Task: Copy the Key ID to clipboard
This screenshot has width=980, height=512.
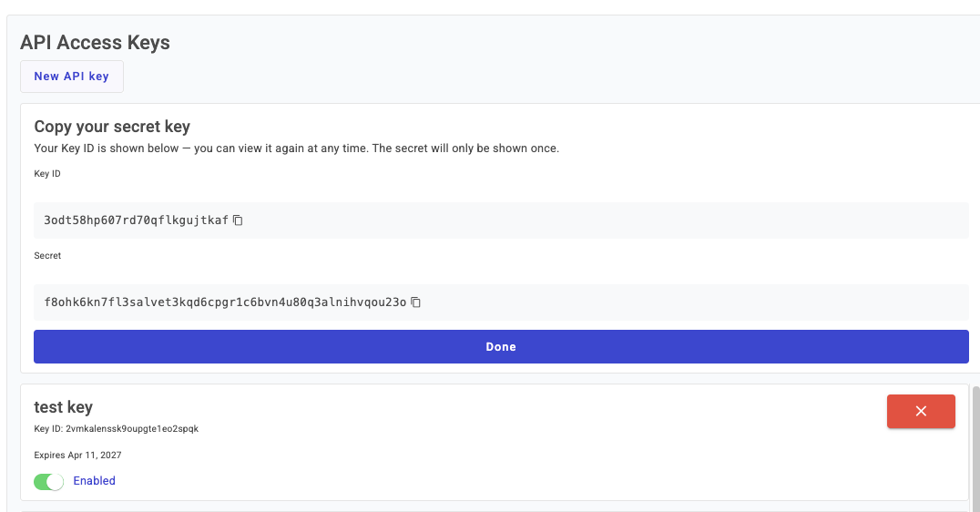Action: (x=238, y=220)
